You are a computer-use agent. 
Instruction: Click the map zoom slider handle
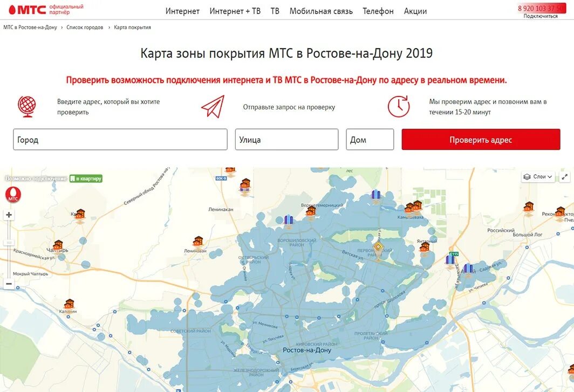click(9, 243)
